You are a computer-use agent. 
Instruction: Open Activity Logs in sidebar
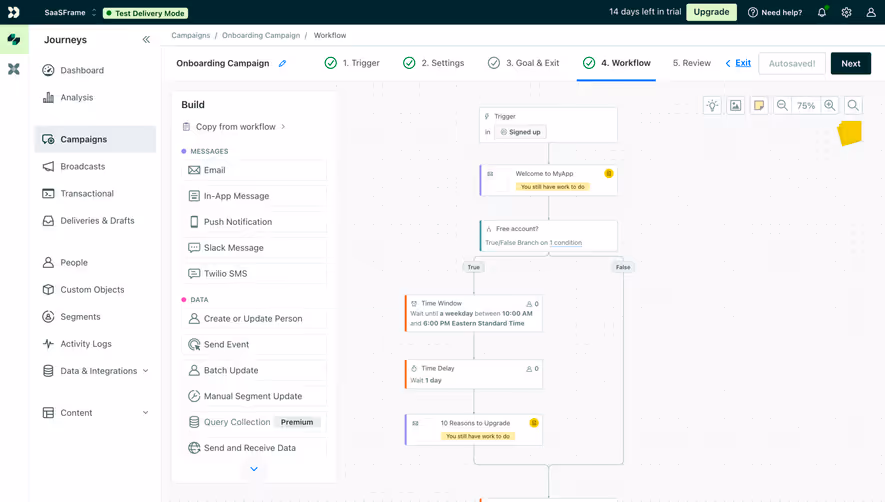point(95,344)
